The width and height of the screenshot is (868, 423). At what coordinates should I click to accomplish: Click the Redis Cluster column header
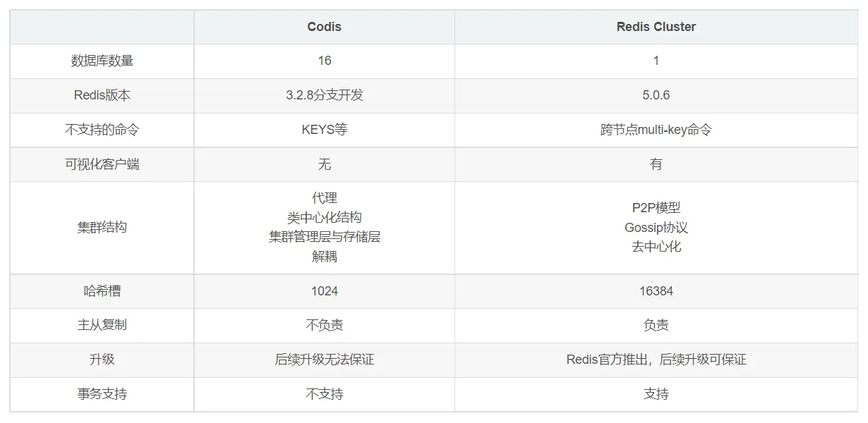tap(656, 27)
